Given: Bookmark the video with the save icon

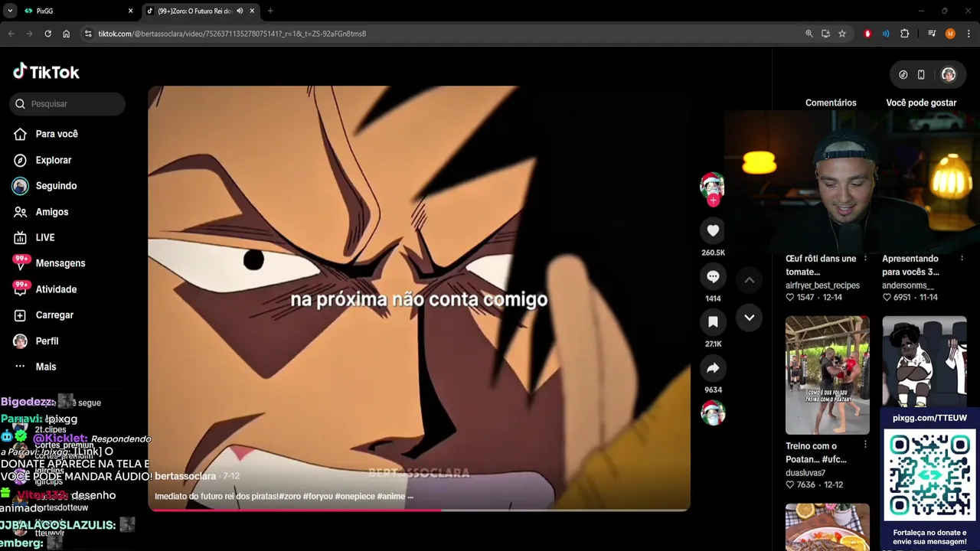Looking at the screenshot, I should (713, 322).
